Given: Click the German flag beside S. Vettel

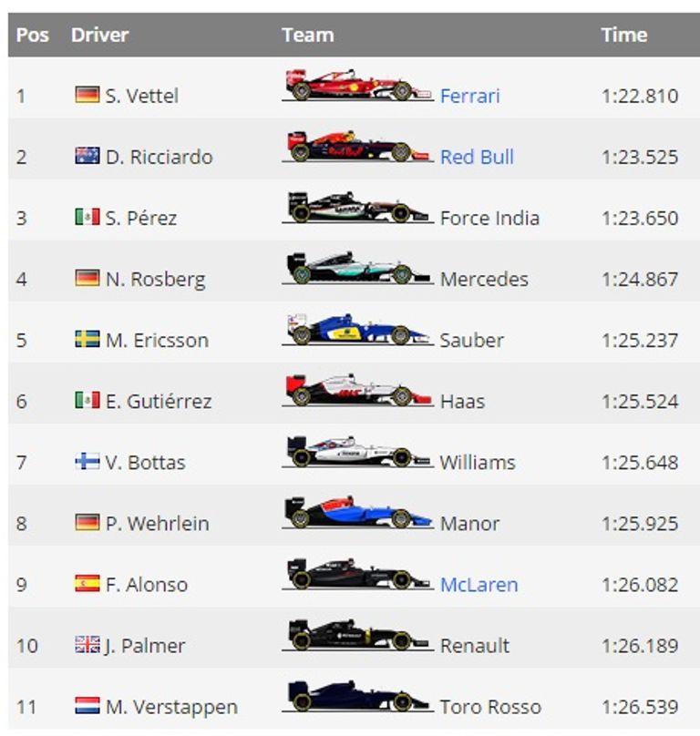Looking at the screenshot, I should click(x=87, y=95).
